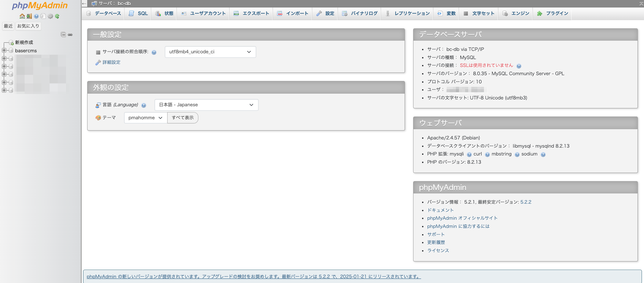Expand the basercms database tree node
The width and height of the screenshot is (644, 283).
(x=4, y=51)
